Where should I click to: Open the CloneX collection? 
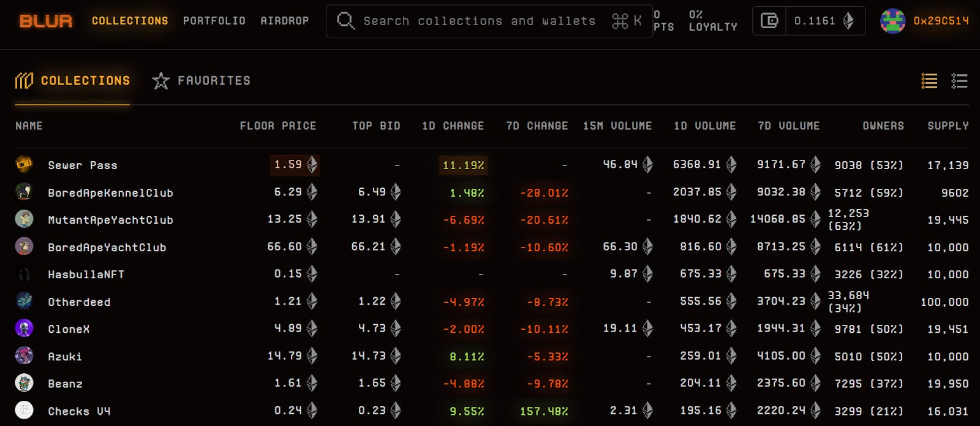click(x=69, y=329)
